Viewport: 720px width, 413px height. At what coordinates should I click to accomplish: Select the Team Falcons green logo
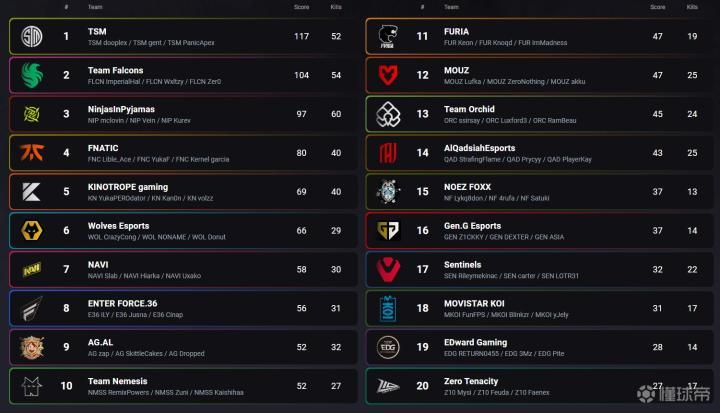pos(32,76)
